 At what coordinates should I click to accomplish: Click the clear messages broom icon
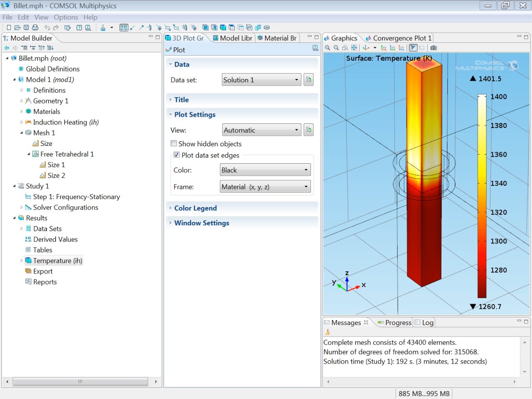click(x=328, y=332)
